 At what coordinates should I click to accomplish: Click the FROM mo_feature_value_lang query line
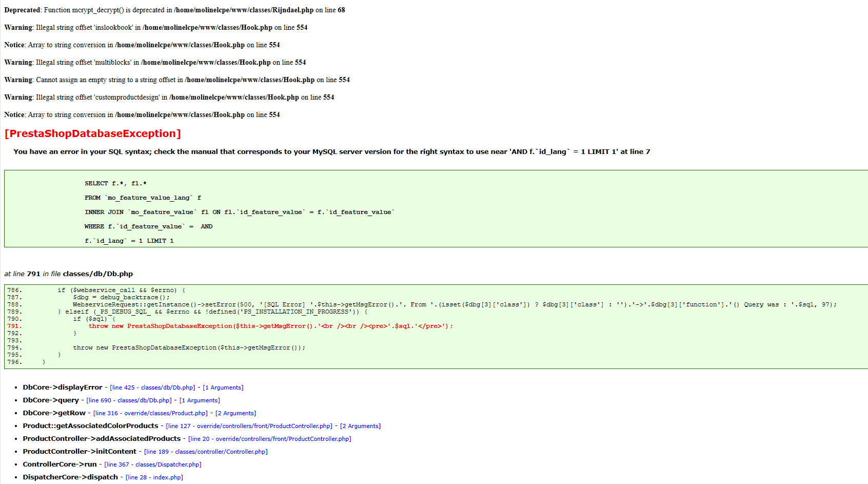tap(143, 198)
